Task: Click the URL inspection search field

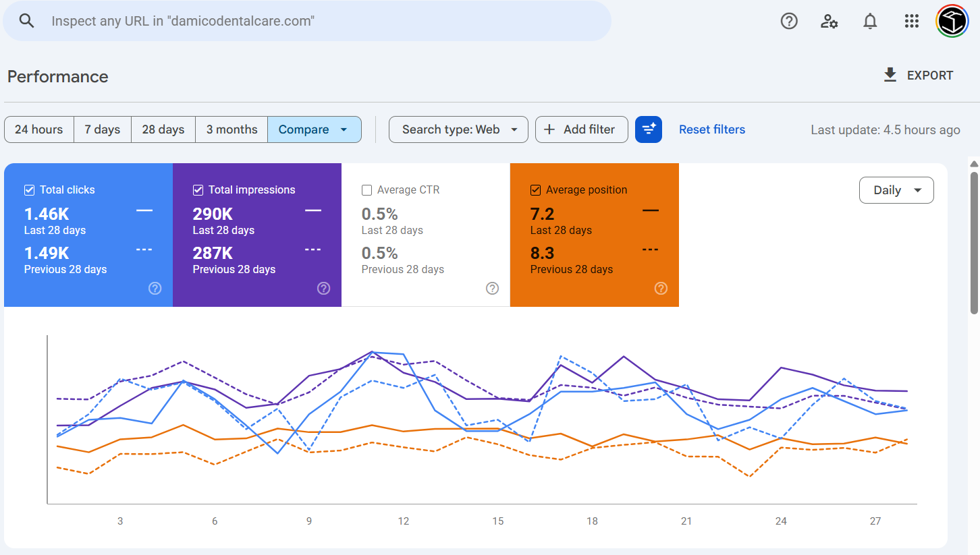Action: coord(307,21)
